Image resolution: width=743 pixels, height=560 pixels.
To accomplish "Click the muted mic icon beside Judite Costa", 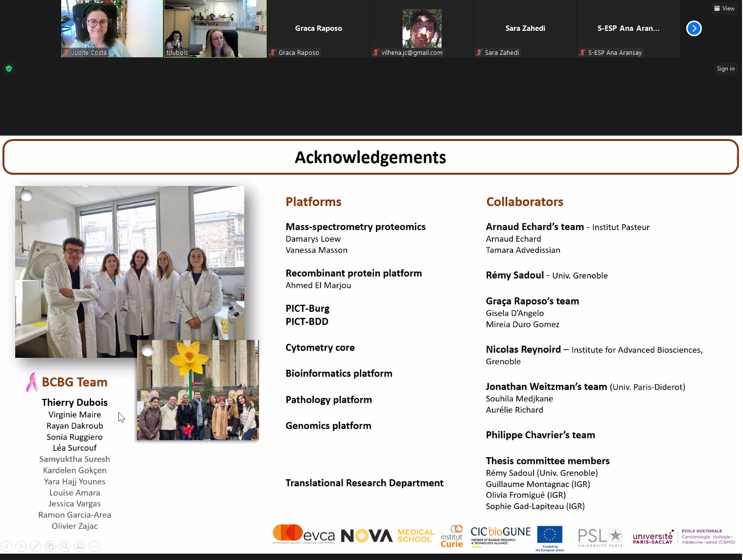I will (x=66, y=52).
